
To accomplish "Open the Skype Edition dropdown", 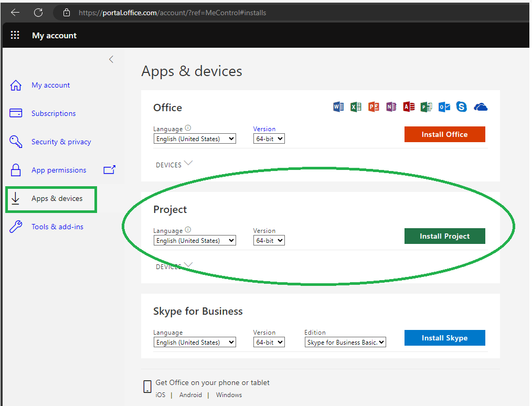I will [x=345, y=342].
